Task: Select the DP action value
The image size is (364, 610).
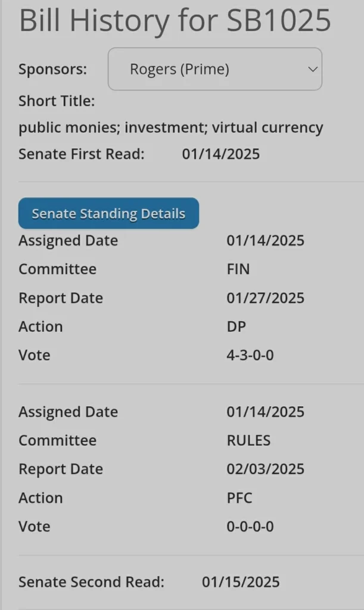Action: (x=236, y=326)
